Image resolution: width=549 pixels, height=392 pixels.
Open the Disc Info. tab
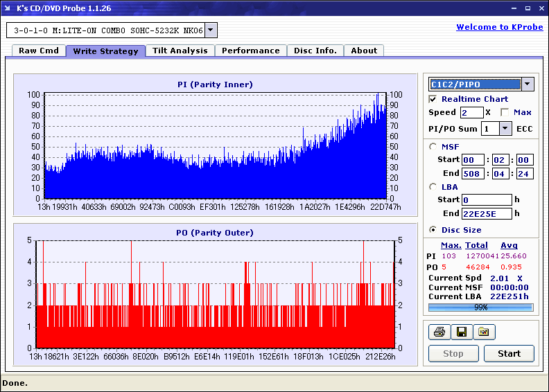pyautogui.click(x=315, y=51)
